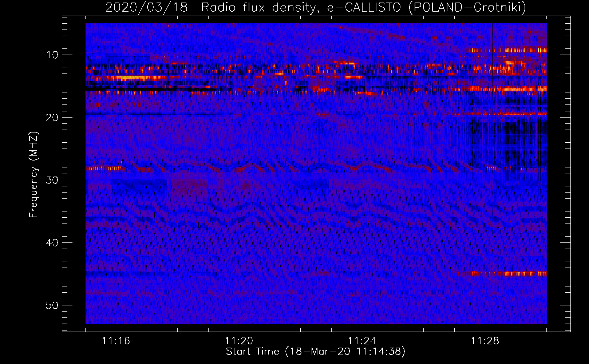Viewport: 589px width, 364px height.
Task: Click the time tick label '11:28'
Action: 485,341
